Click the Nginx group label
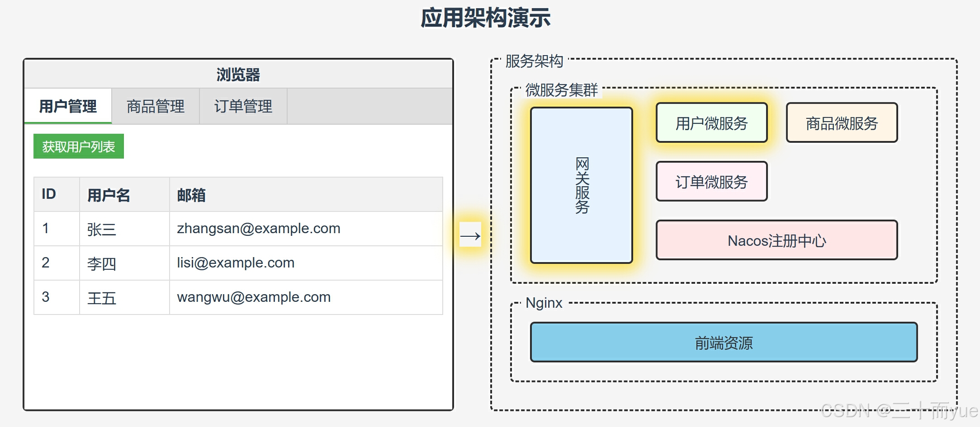This screenshot has height=427, width=980. click(x=543, y=303)
